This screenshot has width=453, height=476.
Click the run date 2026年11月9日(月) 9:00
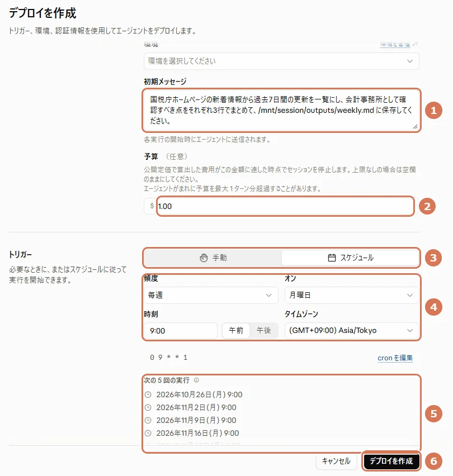[196, 421]
